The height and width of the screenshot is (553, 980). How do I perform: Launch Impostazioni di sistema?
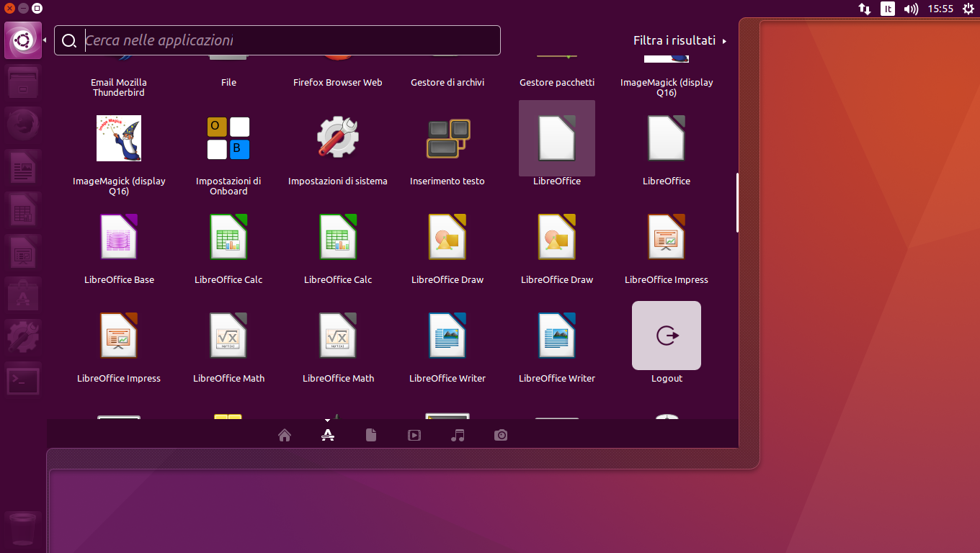coord(338,138)
